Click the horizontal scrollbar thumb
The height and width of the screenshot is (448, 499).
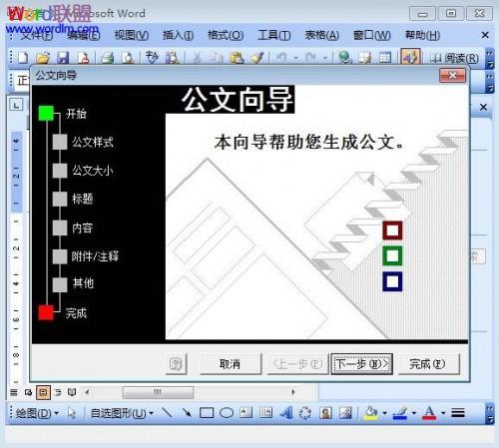[158, 392]
